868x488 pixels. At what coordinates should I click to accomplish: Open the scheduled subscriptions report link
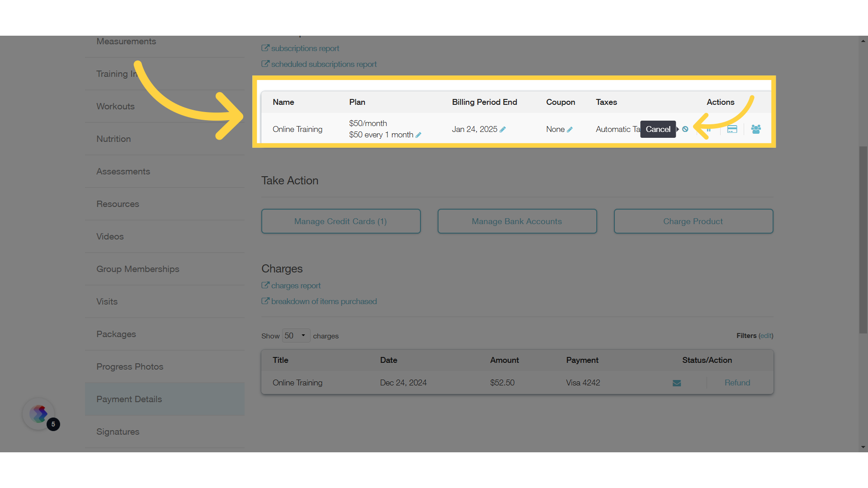(x=319, y=64)
